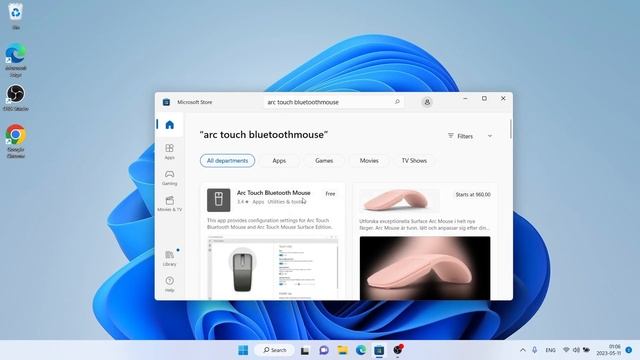
Task: Select the Apps filter tab
Action: click(x=279, y=160)
